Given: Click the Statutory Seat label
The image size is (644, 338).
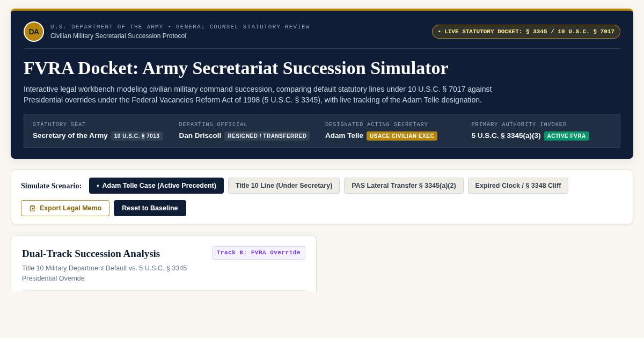Looking at the screenshot, I should click(x=59, y=124).
